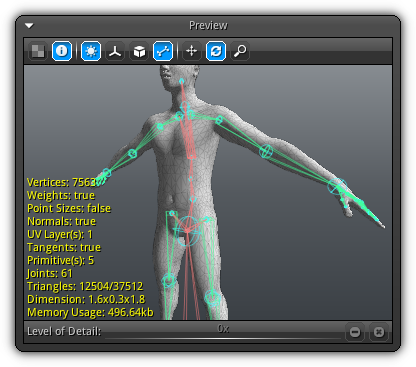Screen dimensions: 416x367
Task: Collapse the Preview panel triangle
Action: [29, 26]
